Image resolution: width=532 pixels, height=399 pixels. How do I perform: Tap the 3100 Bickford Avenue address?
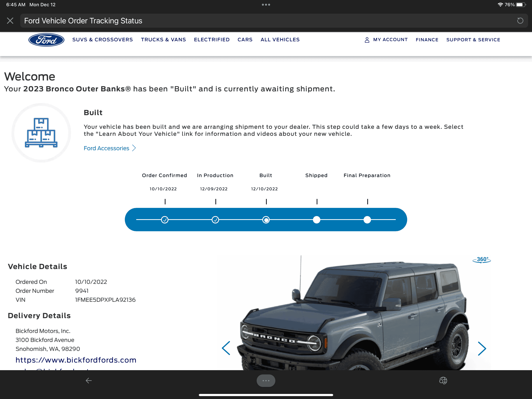point(45,340)
